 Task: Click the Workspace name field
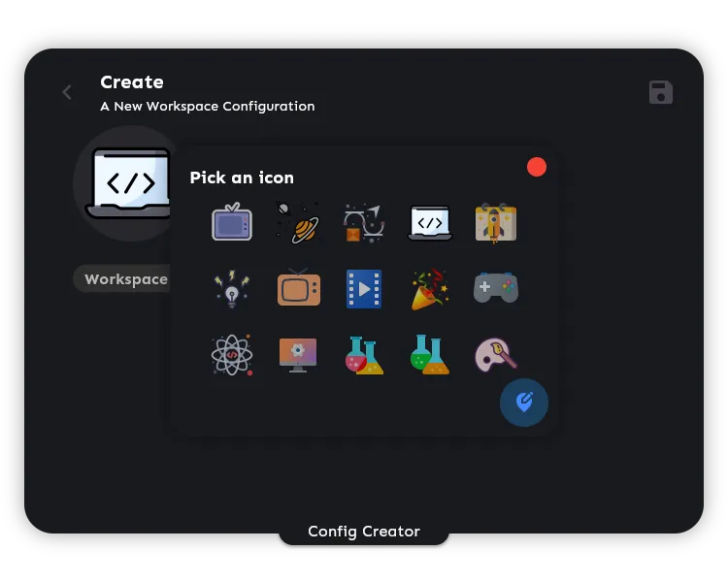pyautogui.click(x=125, y=279)
